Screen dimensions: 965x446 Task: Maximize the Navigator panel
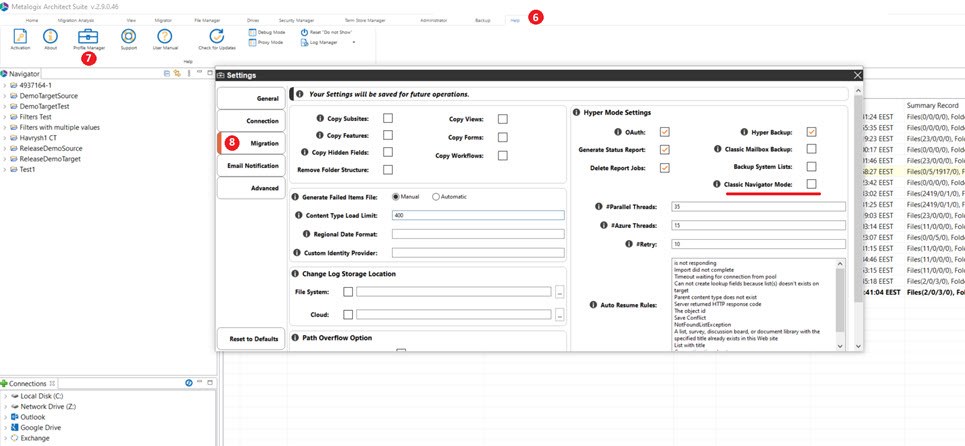click(x=209, y=73)
